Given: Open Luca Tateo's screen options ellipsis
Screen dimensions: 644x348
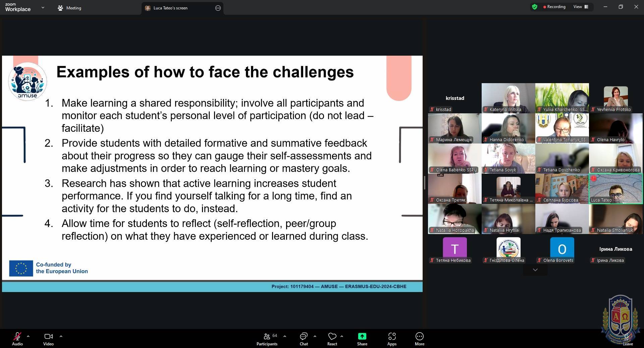Looking at the screenshot, I should click(218, 8).
